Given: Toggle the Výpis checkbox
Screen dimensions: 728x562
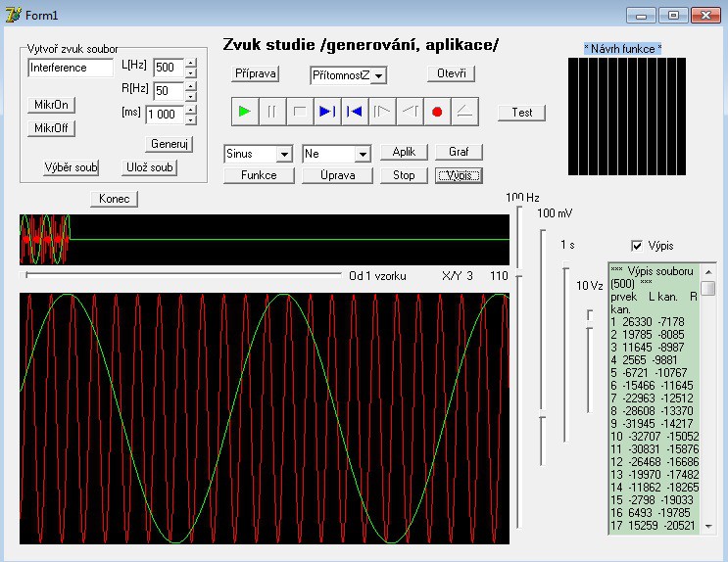Looking at the screenshot, I should (x=638, y=246).
